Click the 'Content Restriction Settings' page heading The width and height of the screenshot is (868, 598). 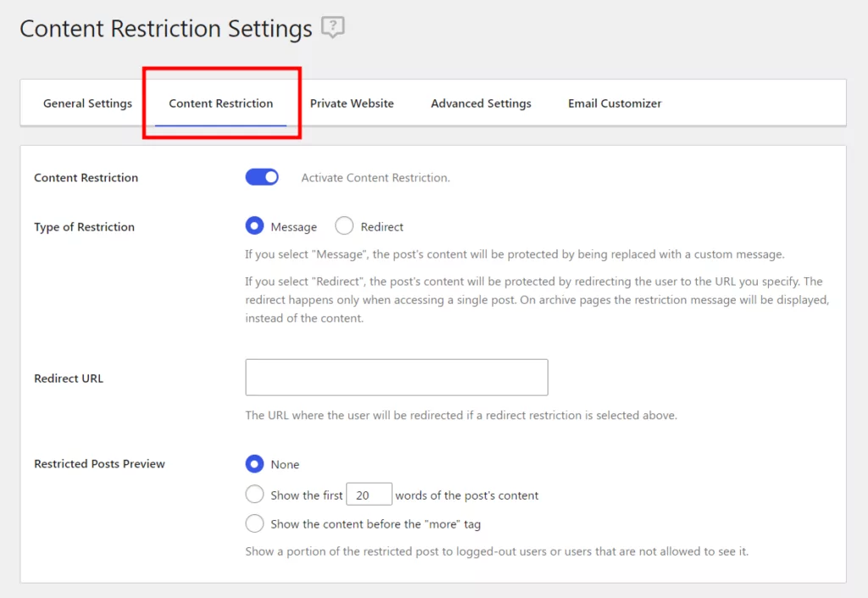pos(166,29)
